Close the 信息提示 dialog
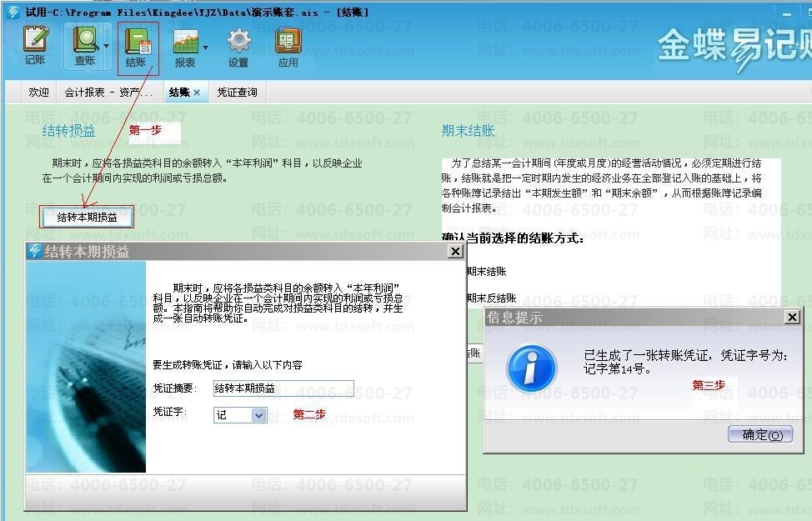The height and width of the screenshot is (521, 812). (x=792, y=317)
